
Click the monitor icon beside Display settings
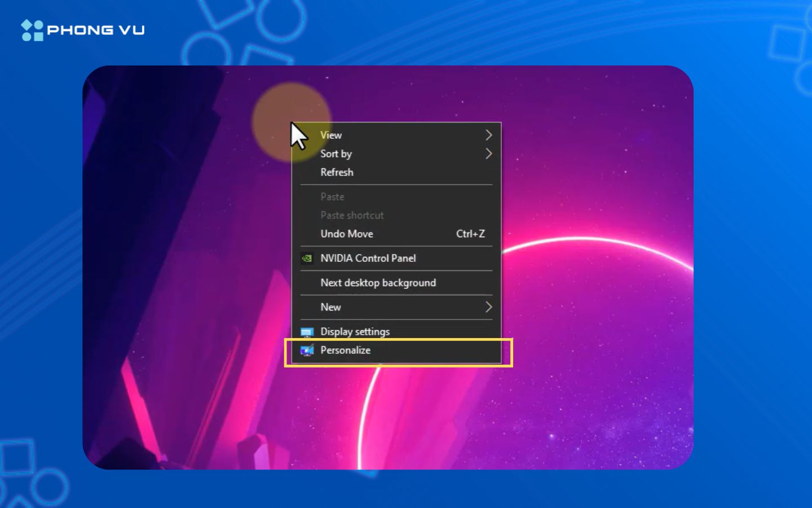coord(307,332)
